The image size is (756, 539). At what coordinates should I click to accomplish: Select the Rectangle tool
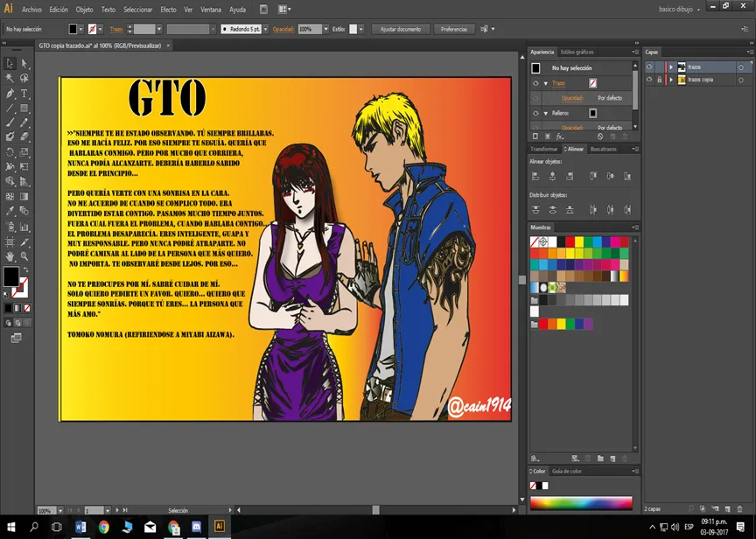(x=24, y=108)
